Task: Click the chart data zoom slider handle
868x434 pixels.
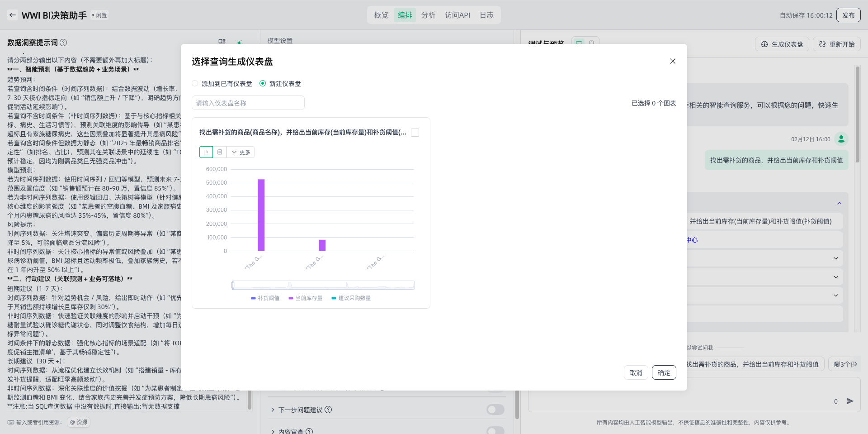Action: point(233,285)
